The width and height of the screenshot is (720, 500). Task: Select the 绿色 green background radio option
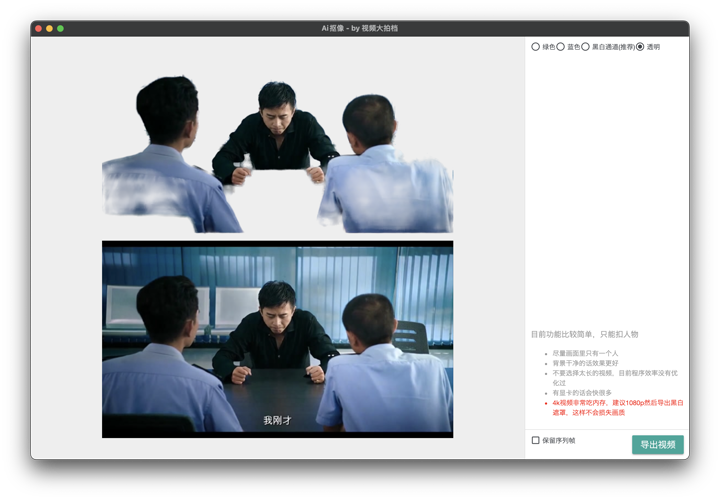click(535, 47)
